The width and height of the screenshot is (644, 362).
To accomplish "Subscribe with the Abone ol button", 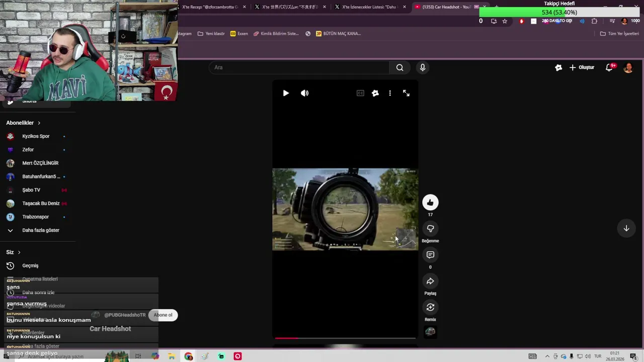I will [163, 315].
